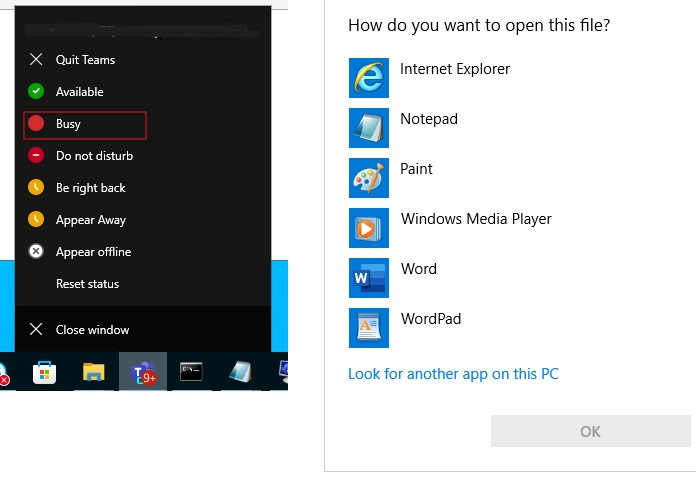Click the Quit Teams X icon
This screenshot has width=696, height=482.
coord(36,59)
